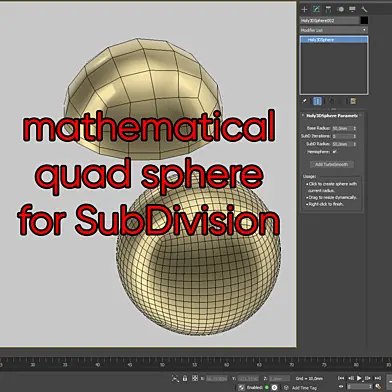Viewport: 392px width, 392px height.
Task: Click the SubD Iterations spinner arrows
Action: (355, 136)
